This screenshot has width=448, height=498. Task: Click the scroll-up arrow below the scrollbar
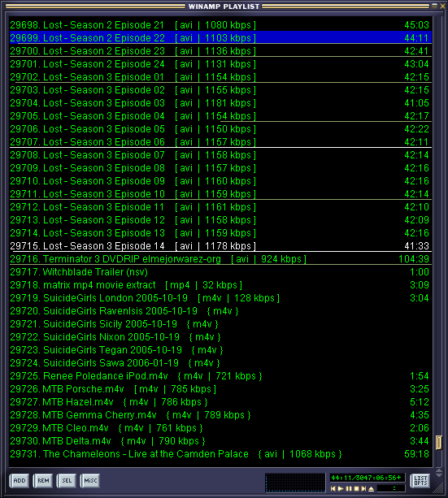click(x=439, y=470)
